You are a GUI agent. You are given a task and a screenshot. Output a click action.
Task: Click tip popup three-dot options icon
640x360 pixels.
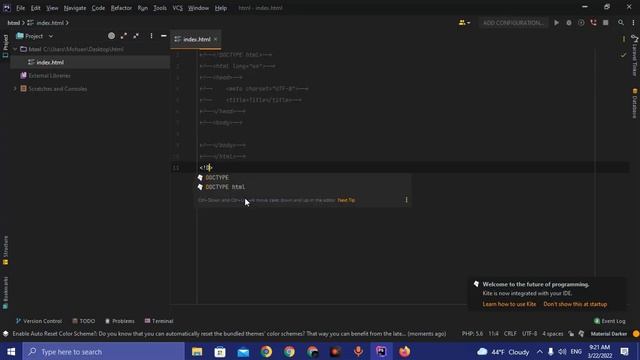[406, 200]
